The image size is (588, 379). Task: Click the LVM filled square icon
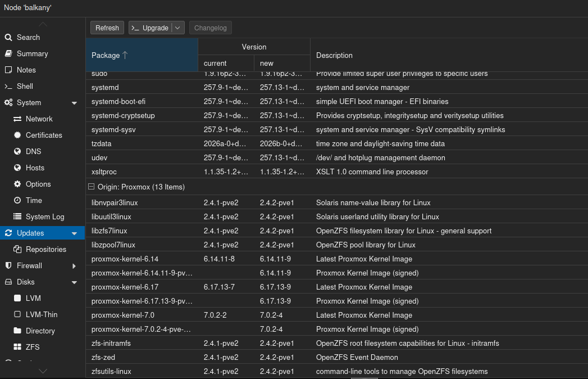(x=17, y=298)
